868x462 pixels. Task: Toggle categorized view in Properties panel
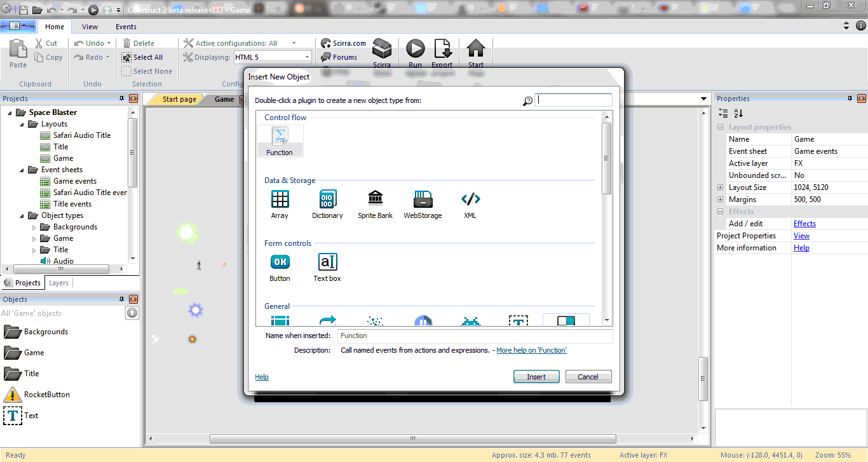click(723, 113)
